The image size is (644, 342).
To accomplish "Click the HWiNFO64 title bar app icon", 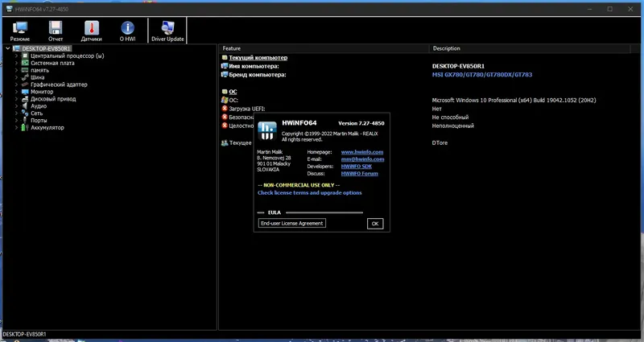I will click(9, 9).
